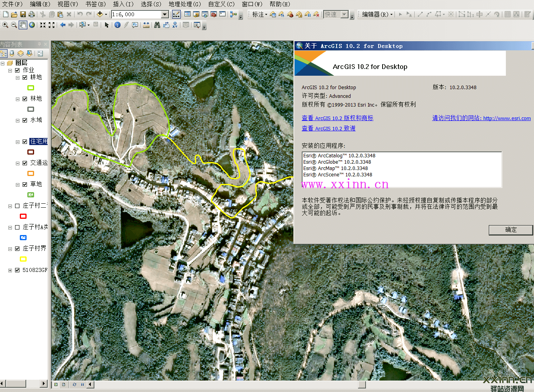
Task: Activate the Pan hand tool
Action: point(23,25)
